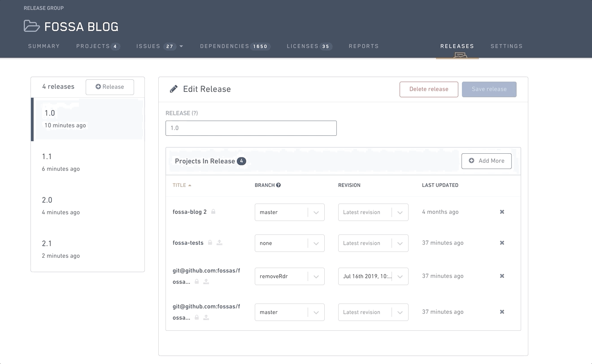This screenshot has width=592, height=364.
Task: Expand the none branch dropdown for fossa-tests
Action: (289, 243)
